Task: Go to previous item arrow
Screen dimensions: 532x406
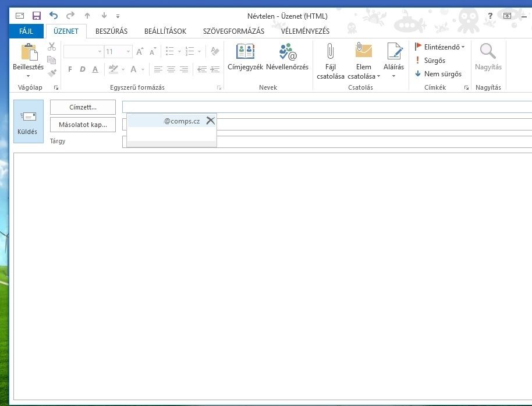Action: (87, 16)
